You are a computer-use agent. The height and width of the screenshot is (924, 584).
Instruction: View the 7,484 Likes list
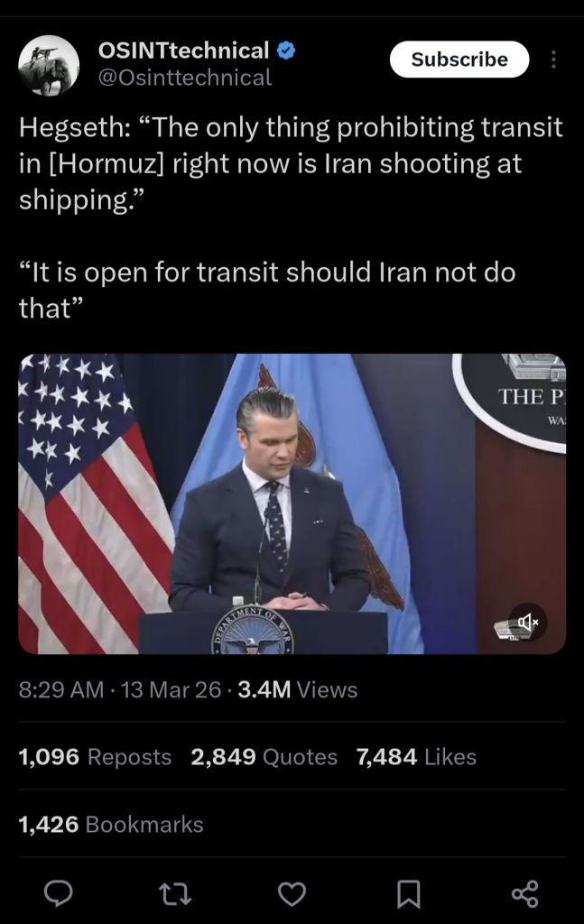[416, 757]
